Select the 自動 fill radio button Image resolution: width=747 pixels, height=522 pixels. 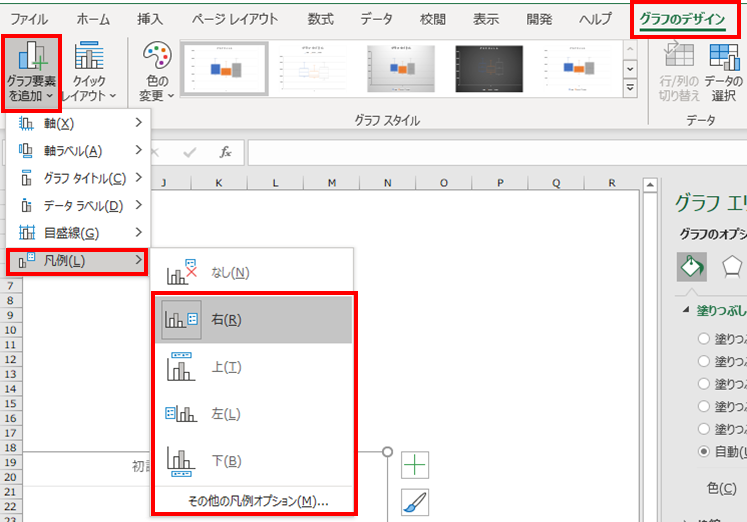click(704, 451)
